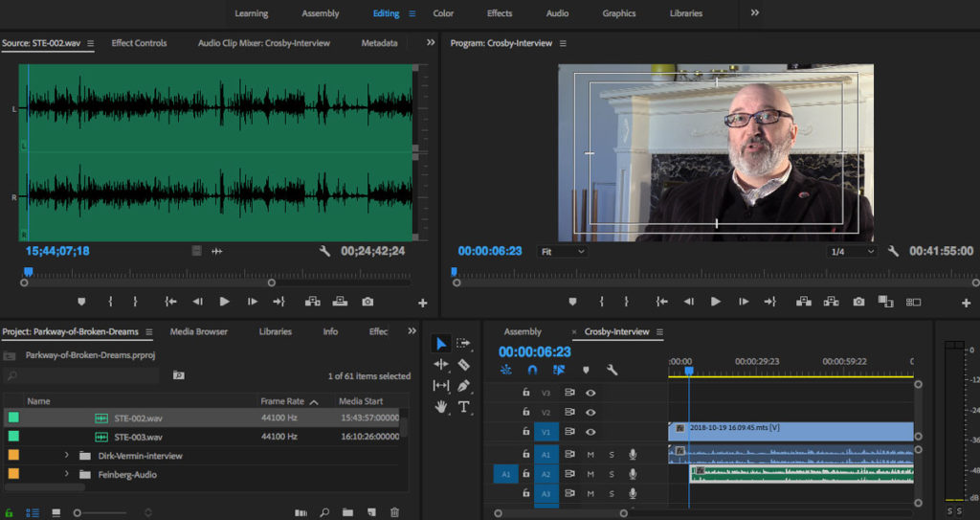Toggle Snap magnet in timeline
The height and width of the screenshot is (520, 980).
[532, 370]
